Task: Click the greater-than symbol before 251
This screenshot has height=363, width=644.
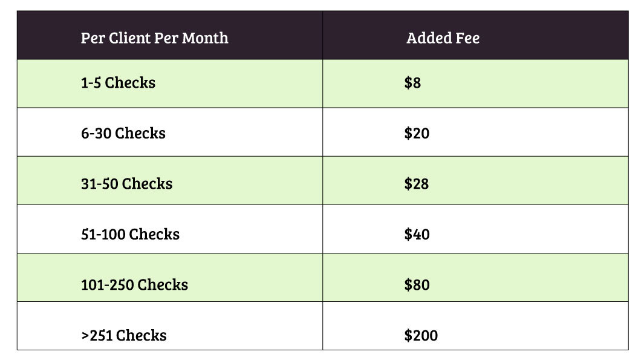Action: (x=85, y=336)
